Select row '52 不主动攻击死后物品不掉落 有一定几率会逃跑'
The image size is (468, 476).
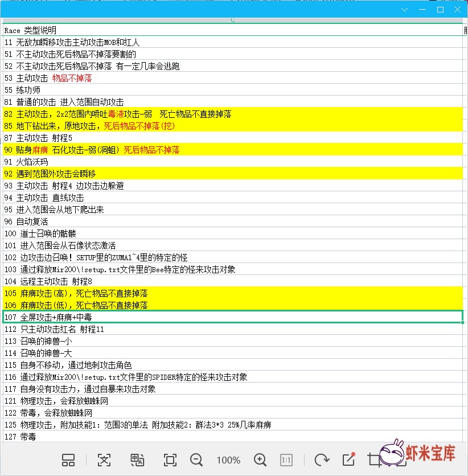(x=232, y=66)
